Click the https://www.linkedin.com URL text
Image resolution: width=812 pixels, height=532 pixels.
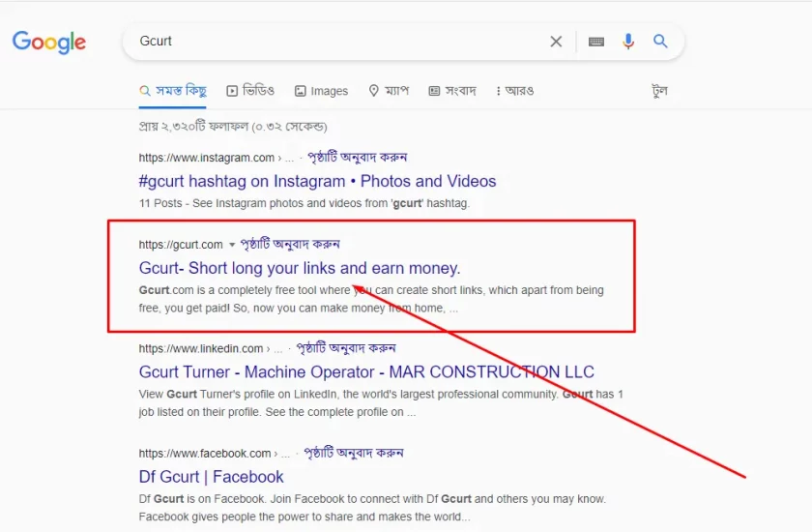pyautogui.click(x=201, y=348)
